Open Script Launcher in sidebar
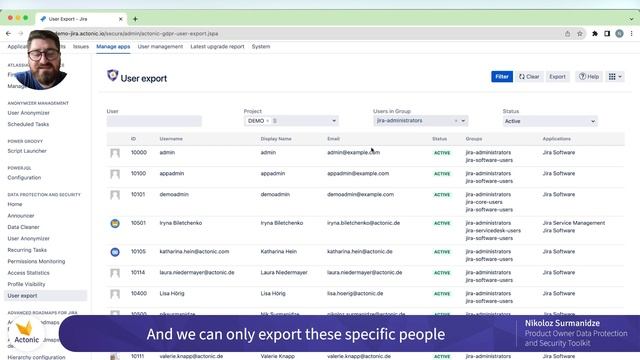 27,151
